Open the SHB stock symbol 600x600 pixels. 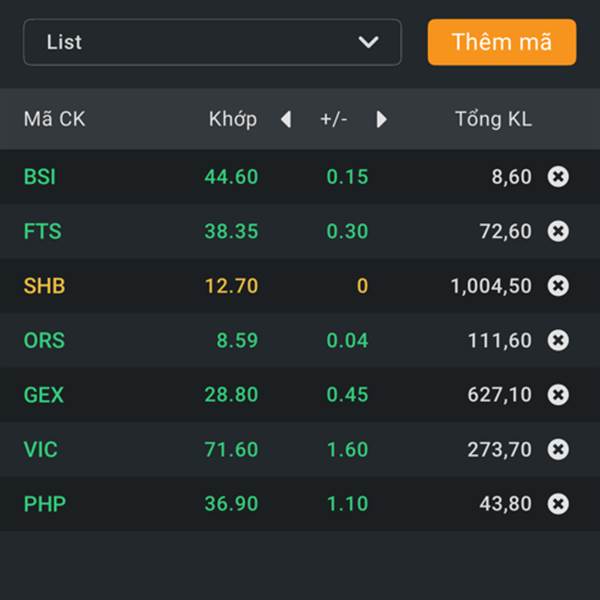pos(44,285)
